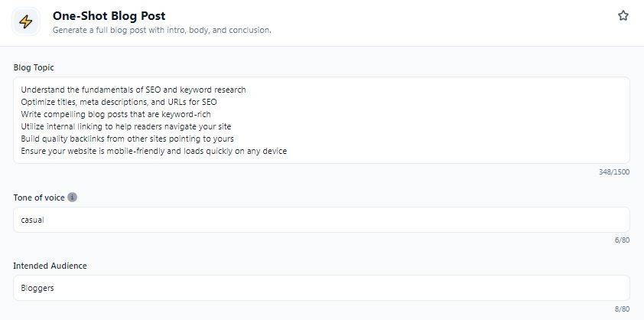The width and height of the screenshot is (644, 320).
Task: Click the 6/80 character counter
Action: tap(622, 240)
